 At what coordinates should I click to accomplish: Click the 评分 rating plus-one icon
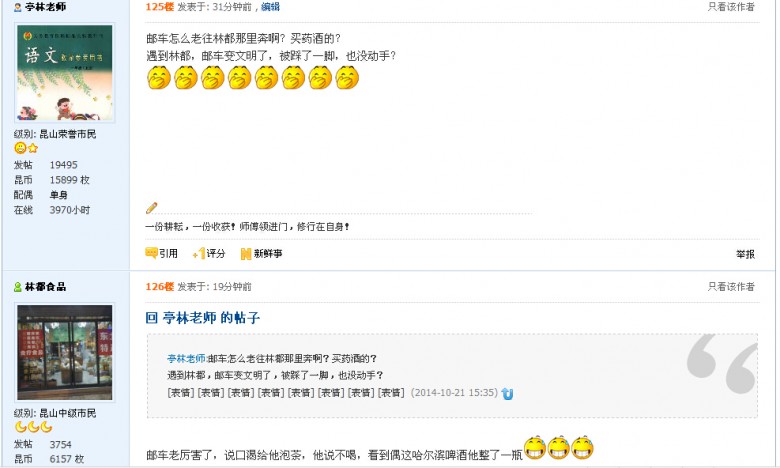click(x=199, y=254)
